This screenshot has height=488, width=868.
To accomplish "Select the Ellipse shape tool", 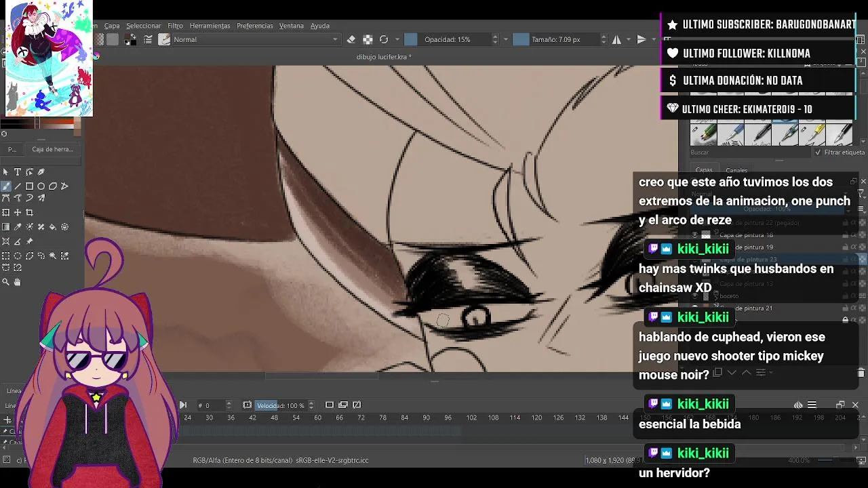I will (x=41, y=186).
